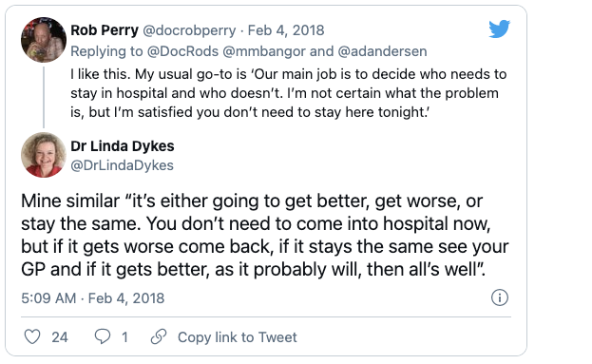Open replies via speech bubble icon
Screen dimensions: 592x364
[103, 336]
